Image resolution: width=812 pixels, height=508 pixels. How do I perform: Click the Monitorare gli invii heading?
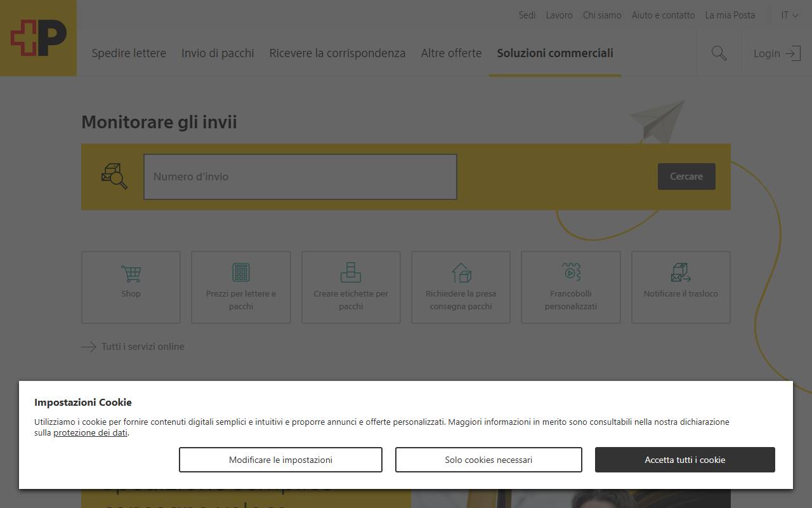159,122
